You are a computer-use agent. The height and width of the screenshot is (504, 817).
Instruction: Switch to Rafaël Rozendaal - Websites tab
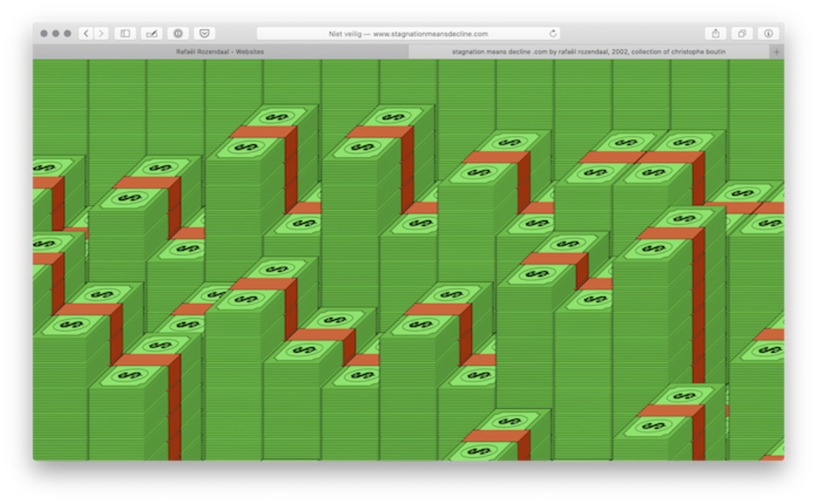tap(219, 52)
